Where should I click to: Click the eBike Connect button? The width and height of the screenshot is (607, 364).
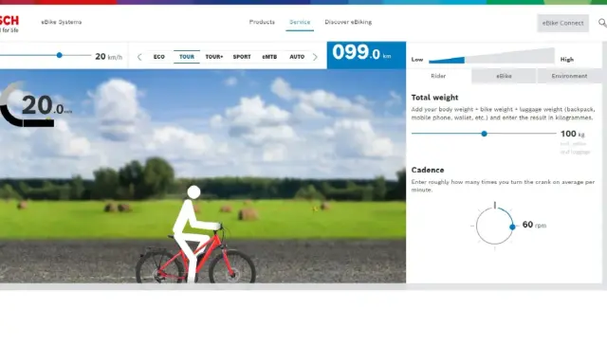562,23
